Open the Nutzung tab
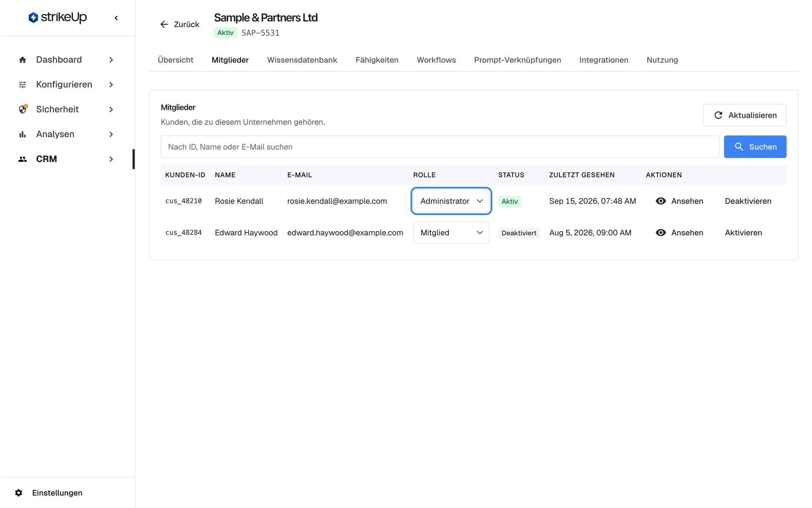The image size is (812, 508). pyautogui.click(x=662, y=60)
